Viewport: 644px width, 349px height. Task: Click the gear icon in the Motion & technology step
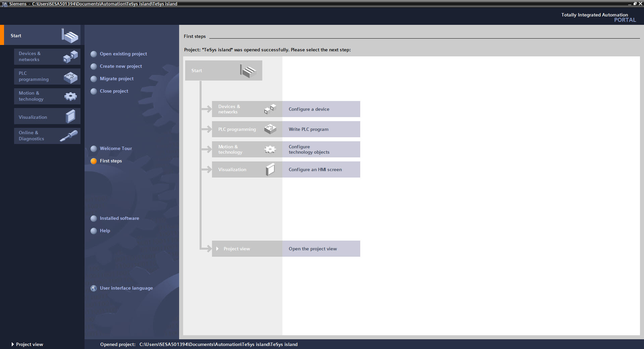(270, 149)
